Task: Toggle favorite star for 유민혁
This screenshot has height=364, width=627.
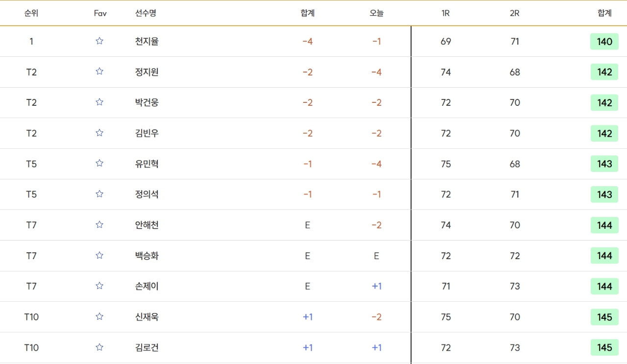Action: tap(99, 164)
